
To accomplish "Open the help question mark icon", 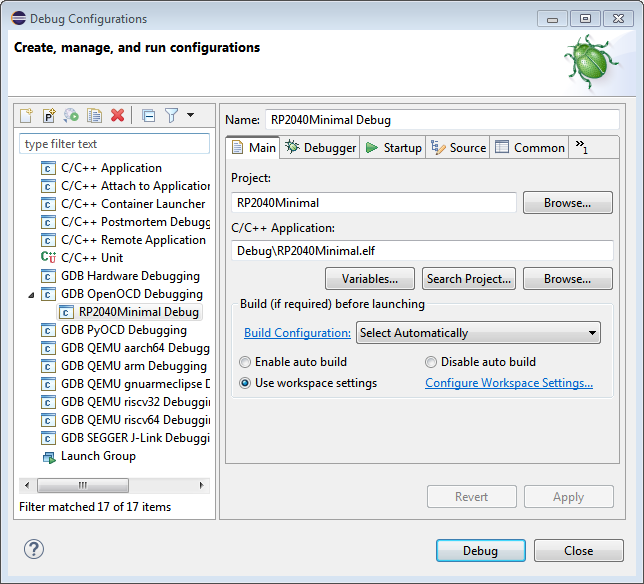I will 34,549.
